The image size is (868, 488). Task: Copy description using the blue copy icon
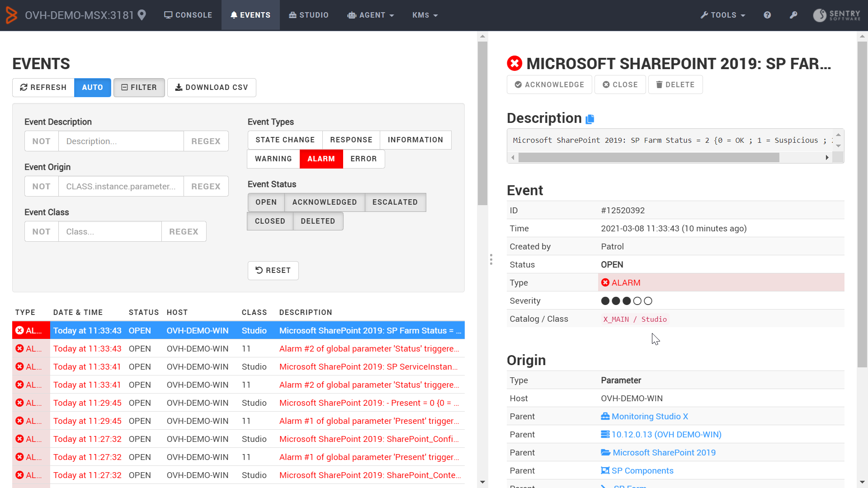coord(590,119)
